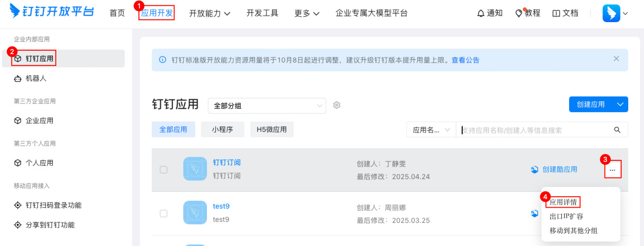Select 钉钉应用 in the sidebar
Screen dimensions: 644x246
63,59
